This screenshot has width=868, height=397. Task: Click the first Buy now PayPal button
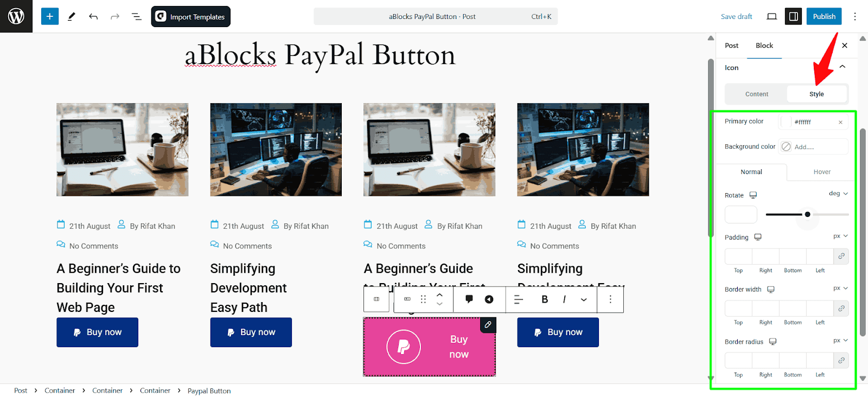[98, 332]
